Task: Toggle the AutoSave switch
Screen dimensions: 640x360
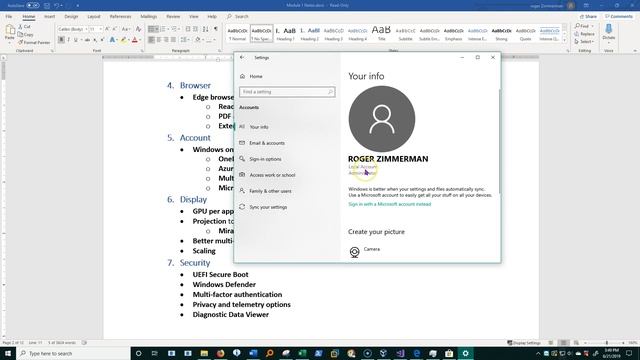Action: click(33, 5)
